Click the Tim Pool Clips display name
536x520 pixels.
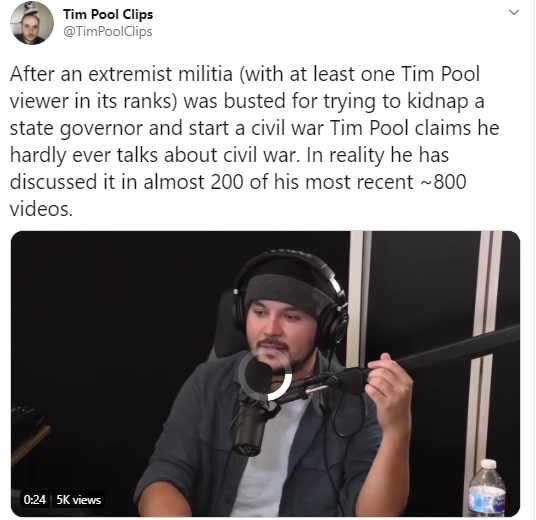tap(108, 14)
